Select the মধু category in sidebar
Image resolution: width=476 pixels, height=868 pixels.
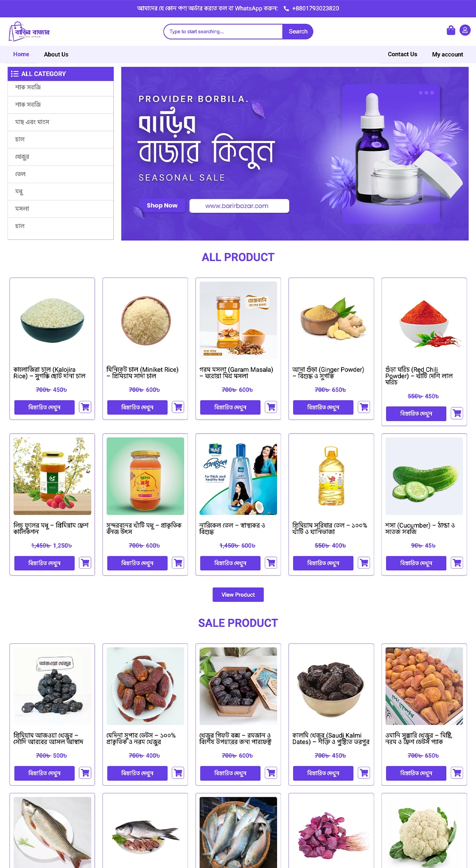[x=61, y=192]
